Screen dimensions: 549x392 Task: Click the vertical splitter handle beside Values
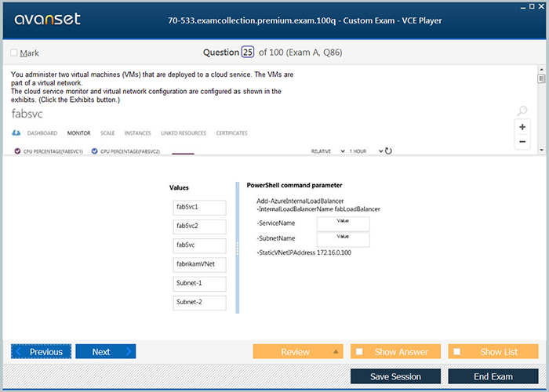click(x=238, y=248)
